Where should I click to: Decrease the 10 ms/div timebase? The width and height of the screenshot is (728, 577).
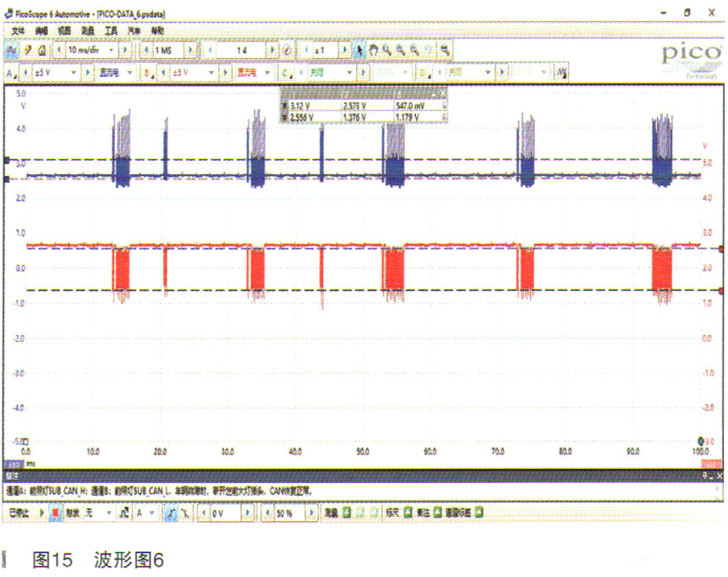[x=59, y=50]
